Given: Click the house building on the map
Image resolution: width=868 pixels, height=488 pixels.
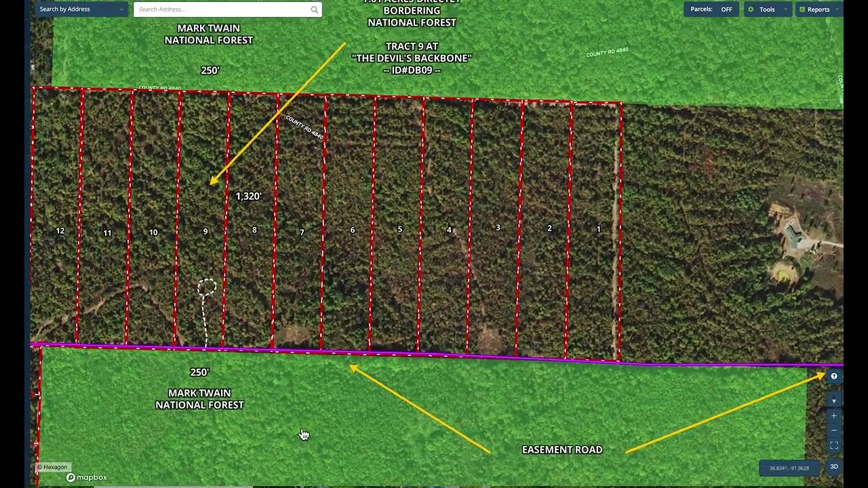Looking at the screenshot, I should [x=793, y=236].
